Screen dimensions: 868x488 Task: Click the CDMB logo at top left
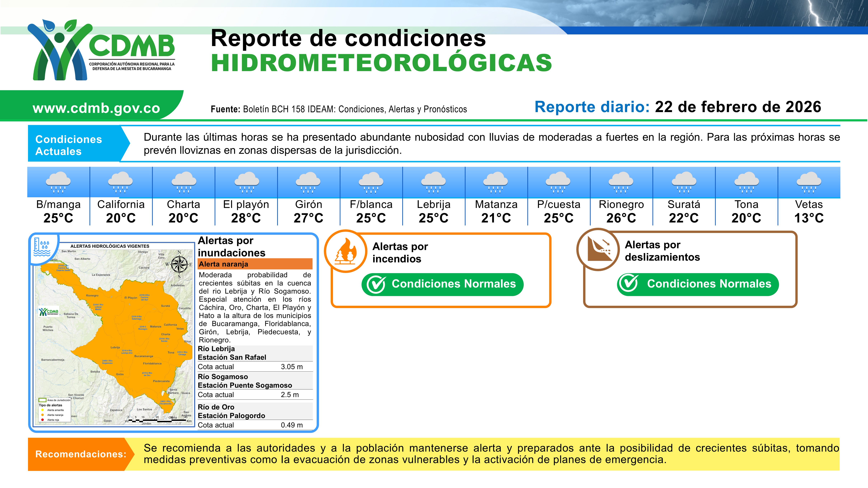click(x=101, y=51)
